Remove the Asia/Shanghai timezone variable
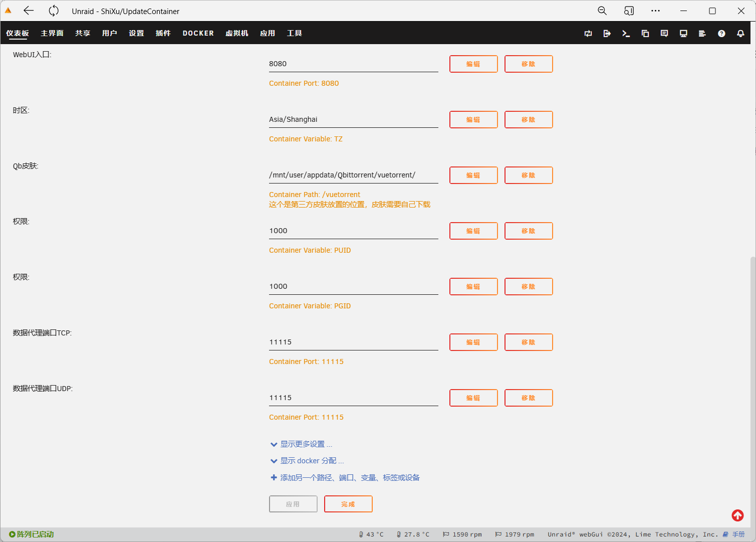Image resolution: width=756 pixels, height=542 pixels. [x=529, y=120]
